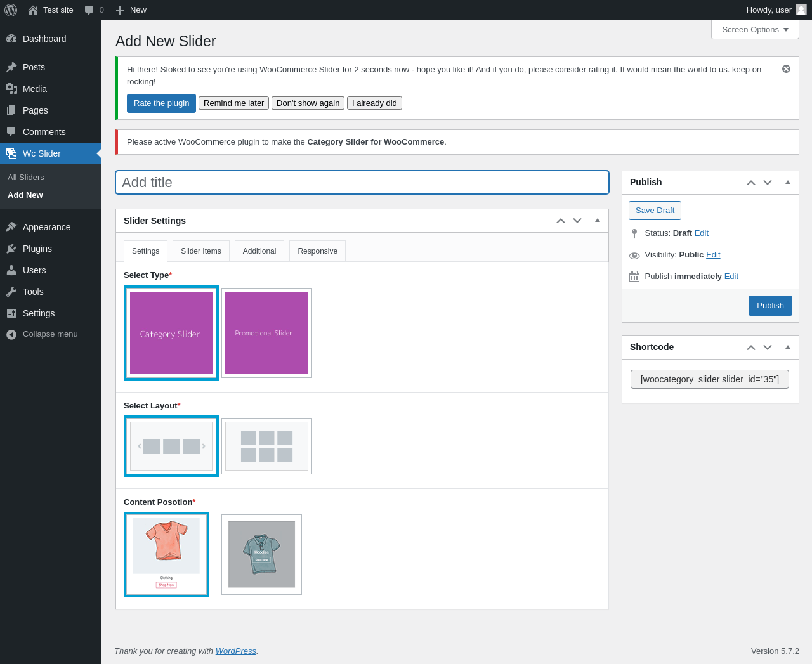
Task: Click the WordPress logo in admin bar
Action: tap(11, 10)
